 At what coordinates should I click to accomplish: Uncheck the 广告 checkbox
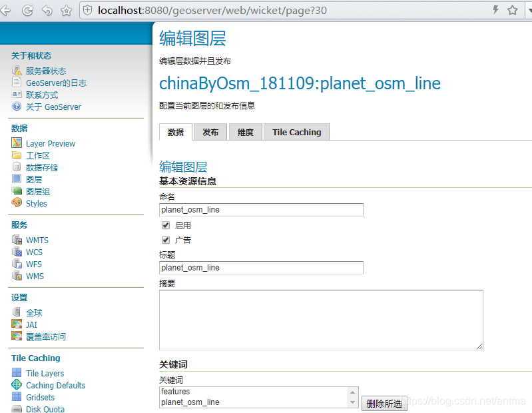click(x=166, y=240)
